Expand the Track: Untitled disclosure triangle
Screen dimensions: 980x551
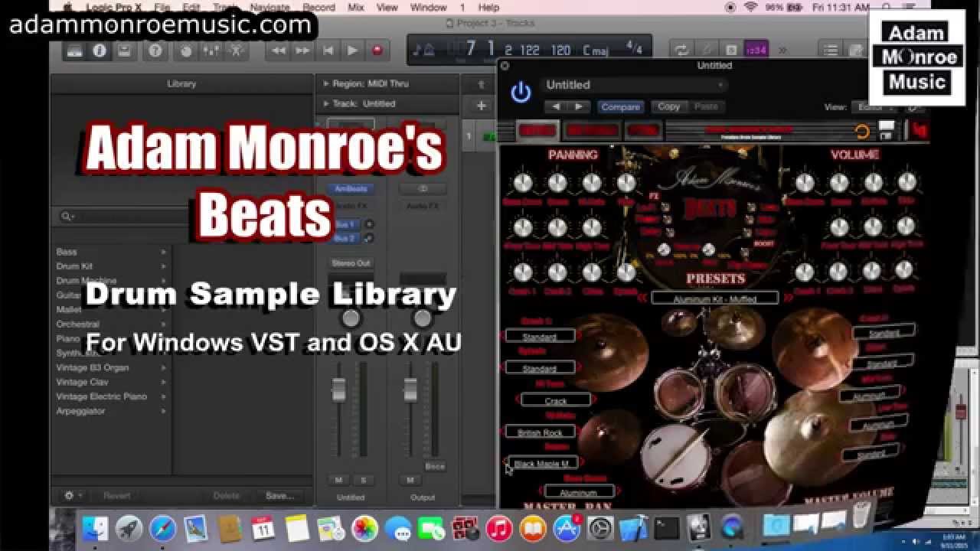325,103
